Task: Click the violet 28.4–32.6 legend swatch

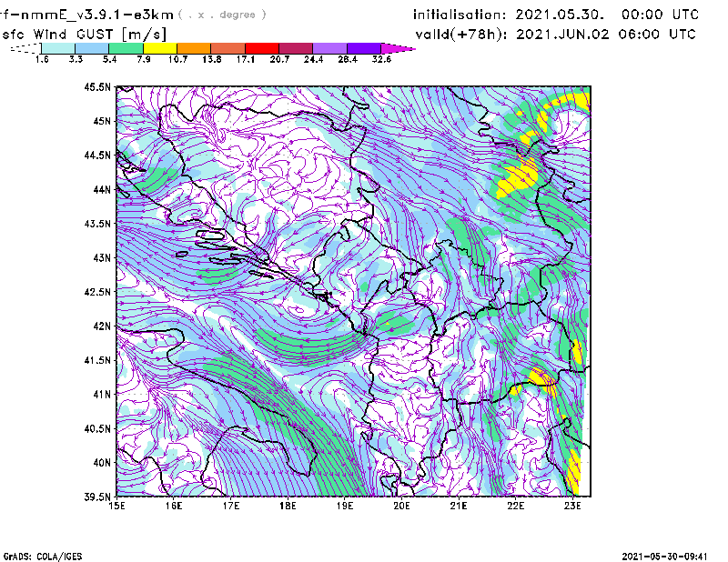Action: point(364,48)
